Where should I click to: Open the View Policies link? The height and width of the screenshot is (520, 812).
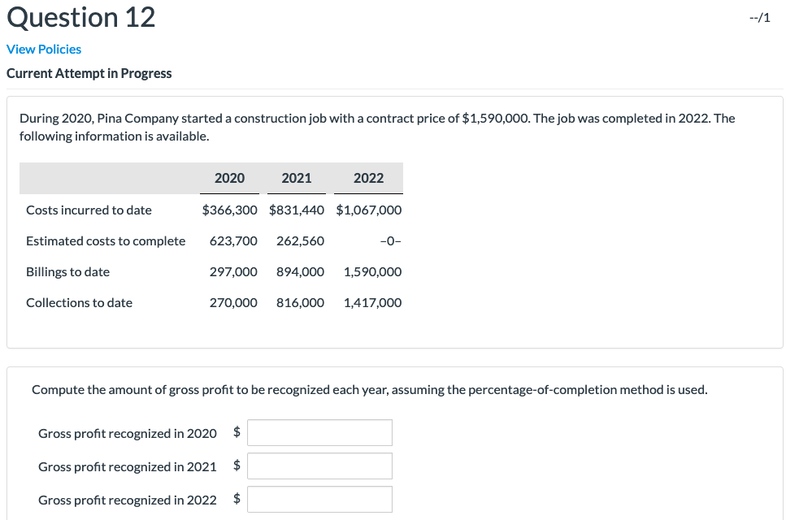click(44, 49)
